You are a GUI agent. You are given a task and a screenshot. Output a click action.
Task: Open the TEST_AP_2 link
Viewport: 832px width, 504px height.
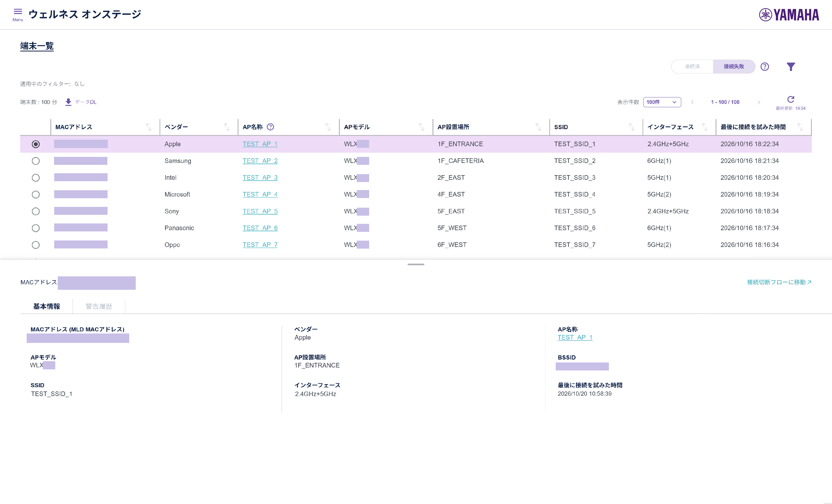[260, 161]
